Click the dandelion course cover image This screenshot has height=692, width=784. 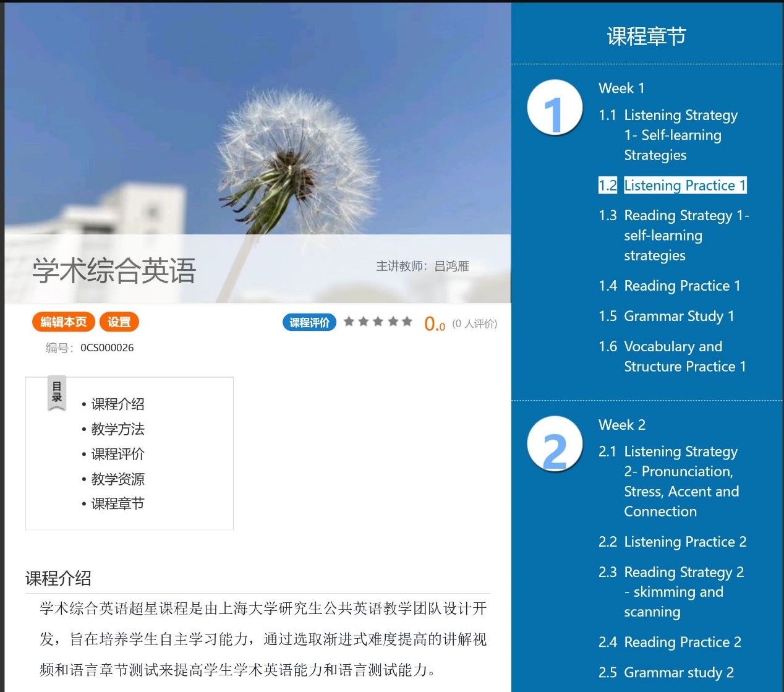257,124
